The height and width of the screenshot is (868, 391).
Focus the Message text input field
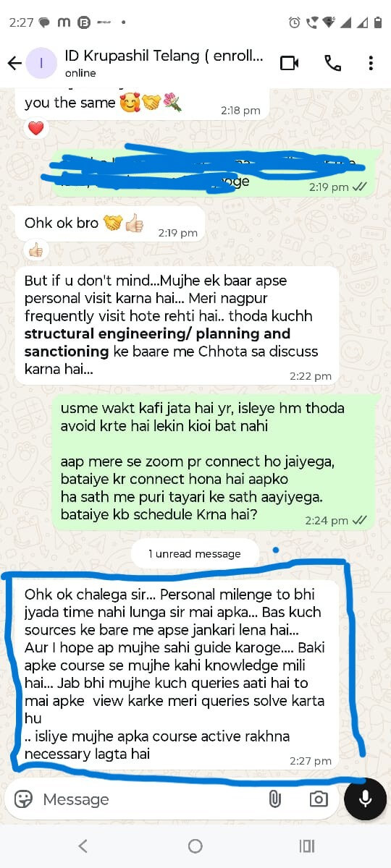[145, 799]
